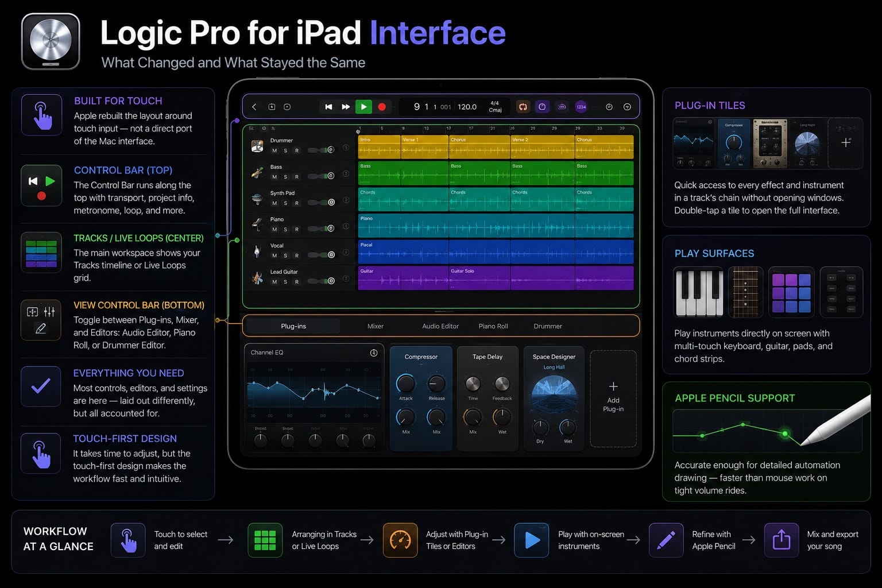
Task: Open the Piano Roll tab
Action: [493, 326]
